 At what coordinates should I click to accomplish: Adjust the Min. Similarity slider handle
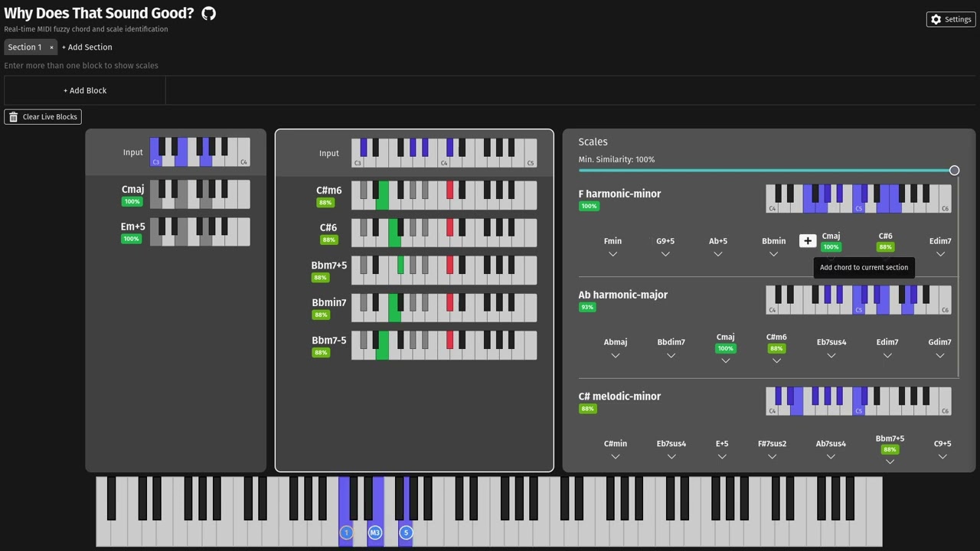[954, 171]
